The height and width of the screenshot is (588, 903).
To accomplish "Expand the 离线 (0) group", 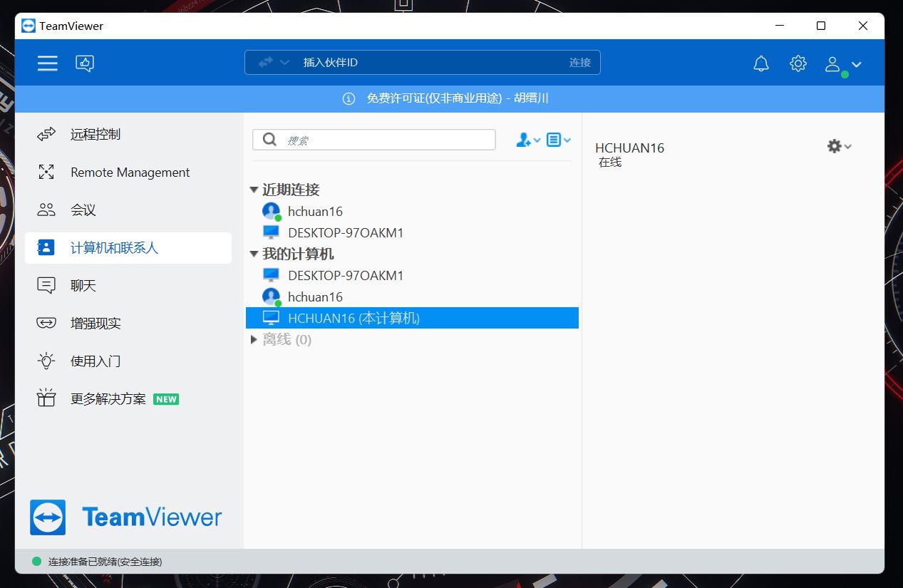I will pyautogui.click(x=254, y=340).
